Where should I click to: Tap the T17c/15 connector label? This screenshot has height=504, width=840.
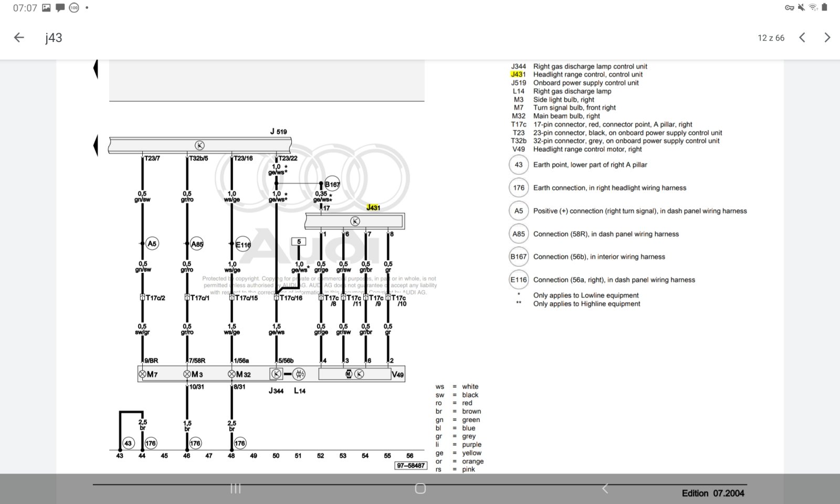click(x=247, y=298)
